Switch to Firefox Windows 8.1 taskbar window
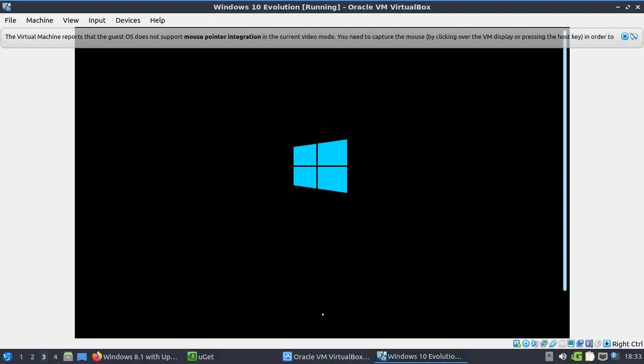This screenshot has width=644, height=364. pos(136,356)
